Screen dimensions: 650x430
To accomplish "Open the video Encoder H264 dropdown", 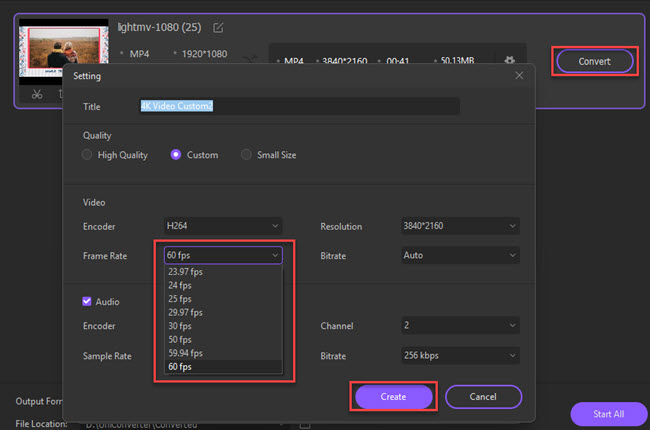I will coord(223,226).
